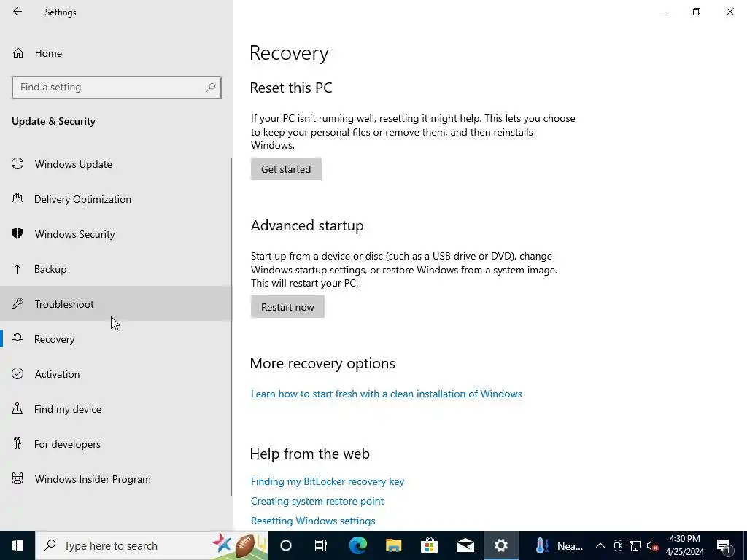Select the For developers tools icon

coord(18,443)
